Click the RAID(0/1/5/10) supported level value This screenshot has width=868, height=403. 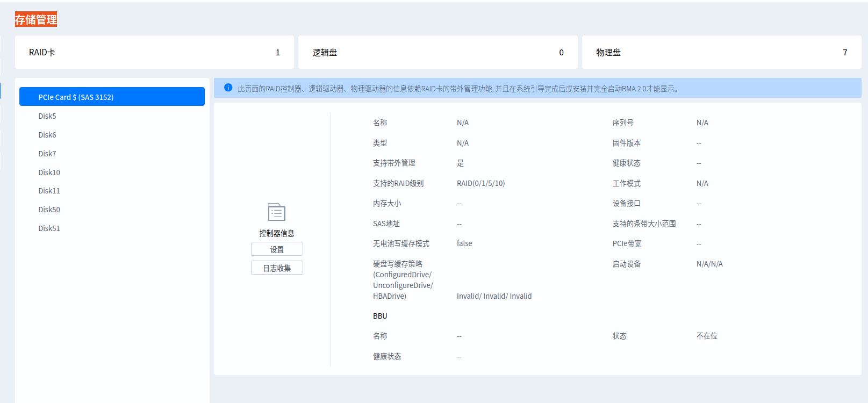pos(481,183)
